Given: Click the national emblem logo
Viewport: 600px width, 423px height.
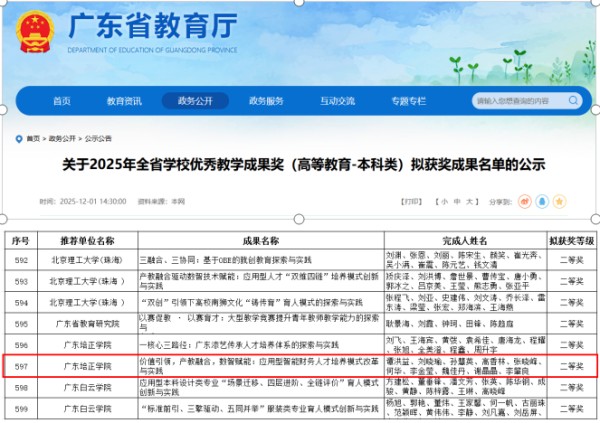Looking at the screenshot, I should (37, 35).
